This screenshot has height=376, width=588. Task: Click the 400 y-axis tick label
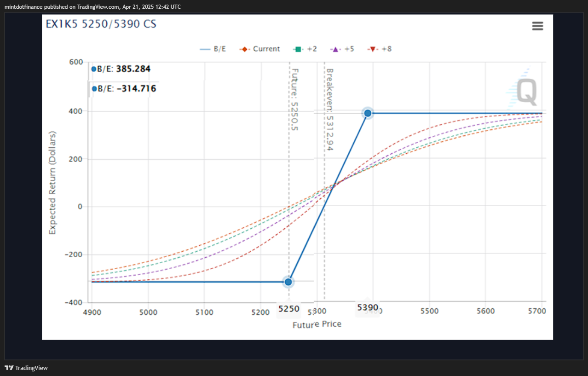click(x=76, y=111)
